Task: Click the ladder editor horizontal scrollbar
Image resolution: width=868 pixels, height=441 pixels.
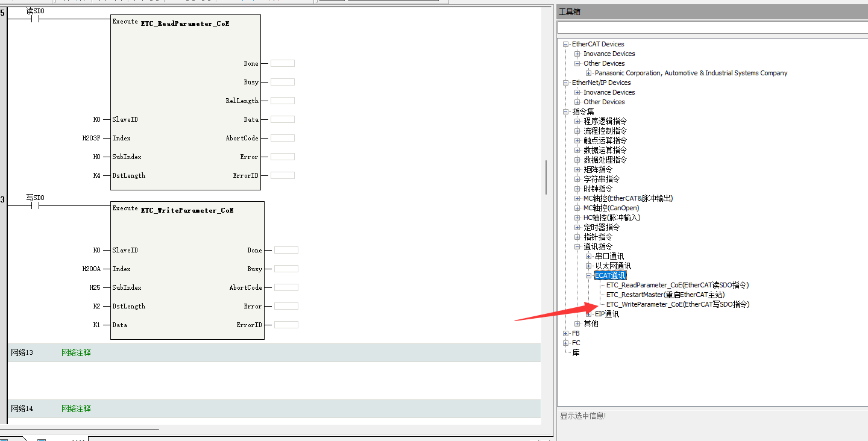Action: click(x=80, y=430)
